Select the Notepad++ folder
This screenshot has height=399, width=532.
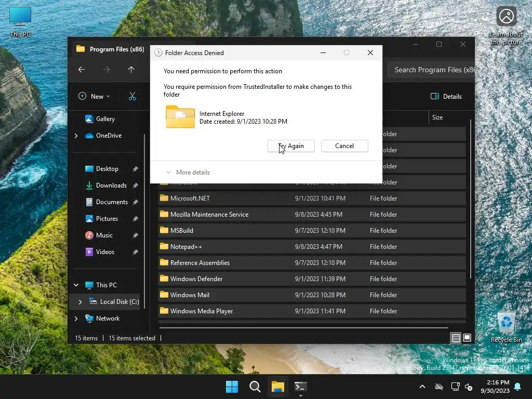coord(312,247)
